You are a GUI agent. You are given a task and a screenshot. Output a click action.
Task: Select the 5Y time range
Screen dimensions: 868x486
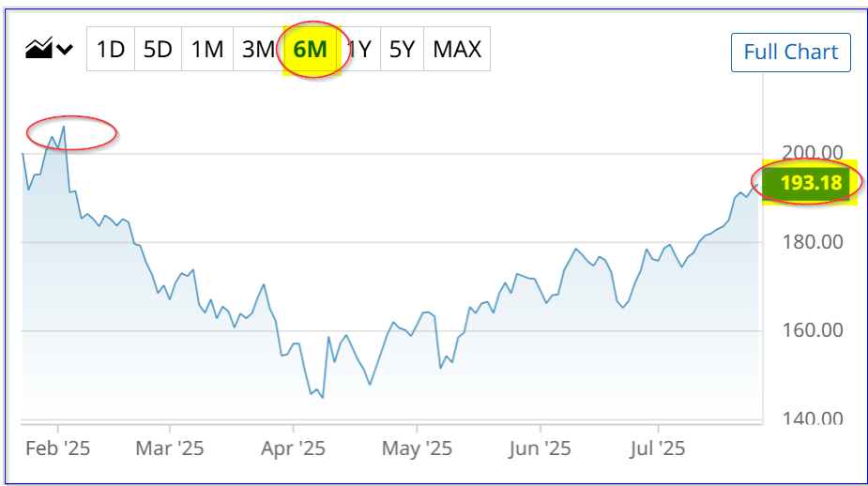tap(402, 50)
